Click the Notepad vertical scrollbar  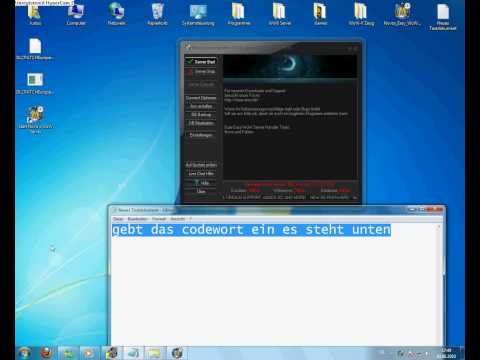point(439,285)
